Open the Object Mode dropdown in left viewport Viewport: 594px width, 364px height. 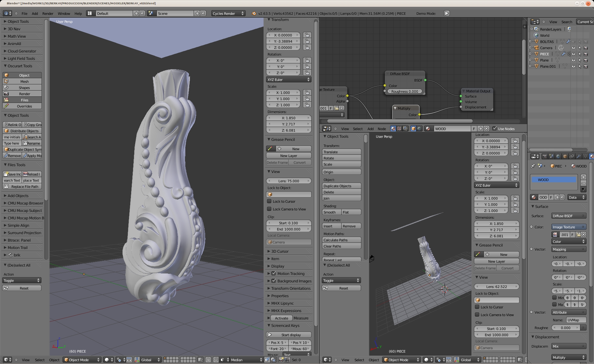coord(82,360)
